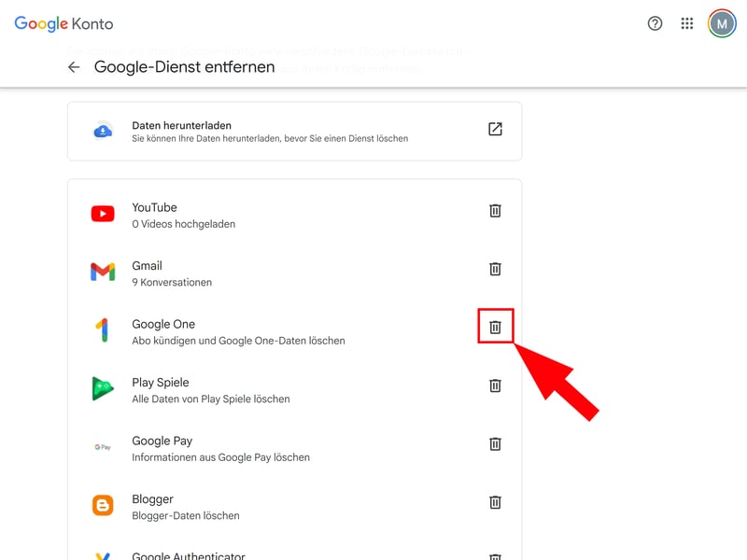This screenshot has height=560, width=747.
Task: Click '0 Videos hochgeladen' text
Action: coord(183,224)
